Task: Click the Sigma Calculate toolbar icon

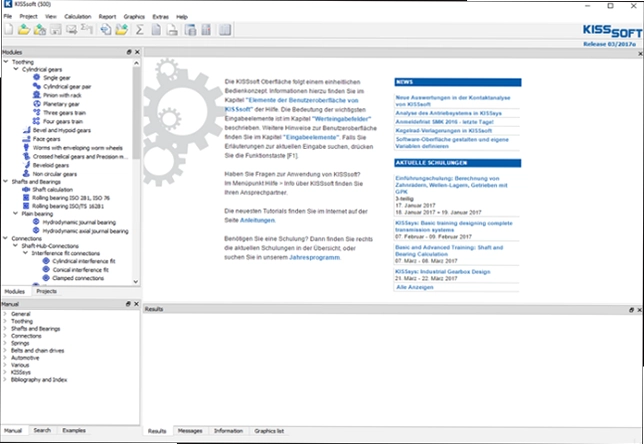Action: (x=140, y=30)
